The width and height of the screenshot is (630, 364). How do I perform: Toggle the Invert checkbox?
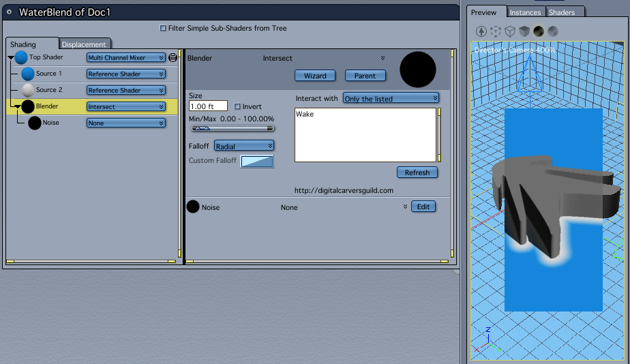[x=237, y=107]
